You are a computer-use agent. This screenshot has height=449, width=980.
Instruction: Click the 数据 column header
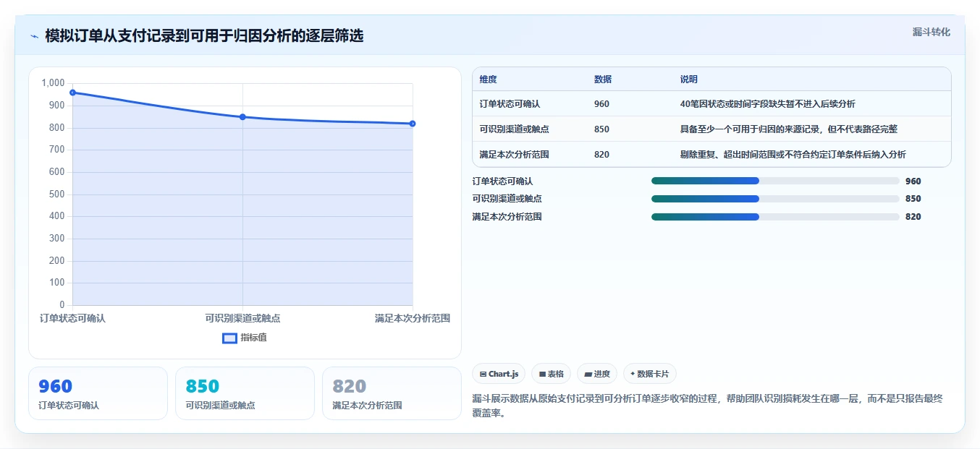(x=603, y=80)
